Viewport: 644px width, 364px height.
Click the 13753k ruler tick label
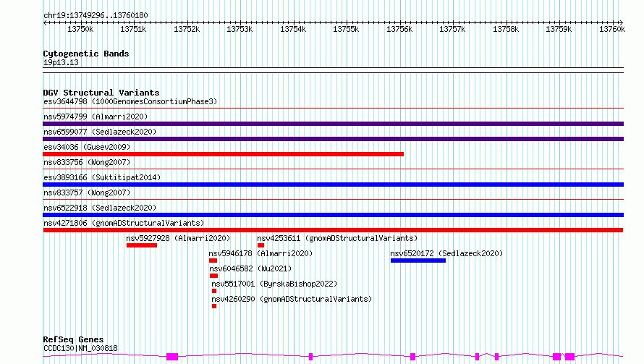pos(240,29)
